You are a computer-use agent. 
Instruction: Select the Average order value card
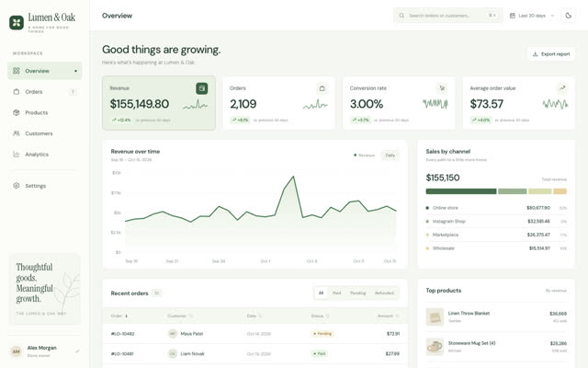[x=518, y=103]
